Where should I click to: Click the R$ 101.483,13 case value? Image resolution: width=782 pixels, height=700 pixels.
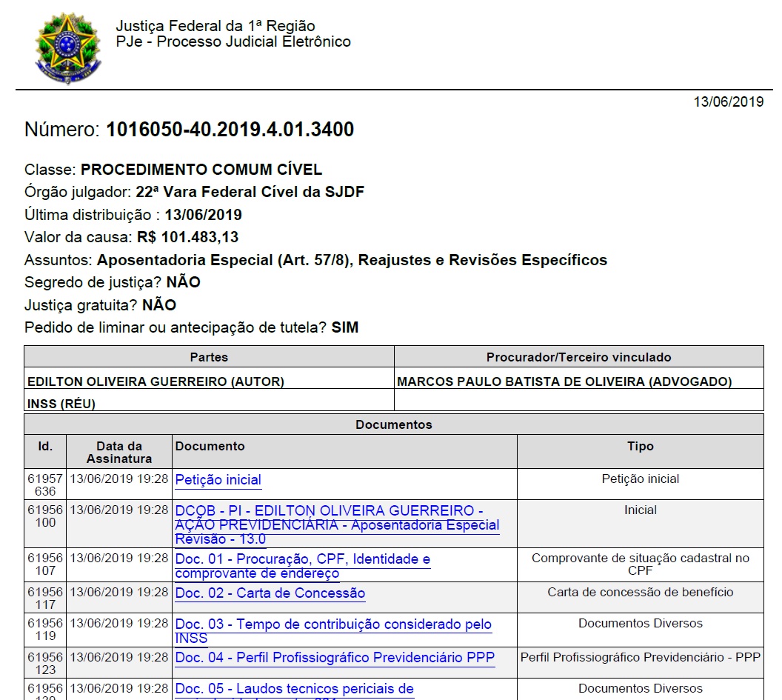(x=187, y=238)
